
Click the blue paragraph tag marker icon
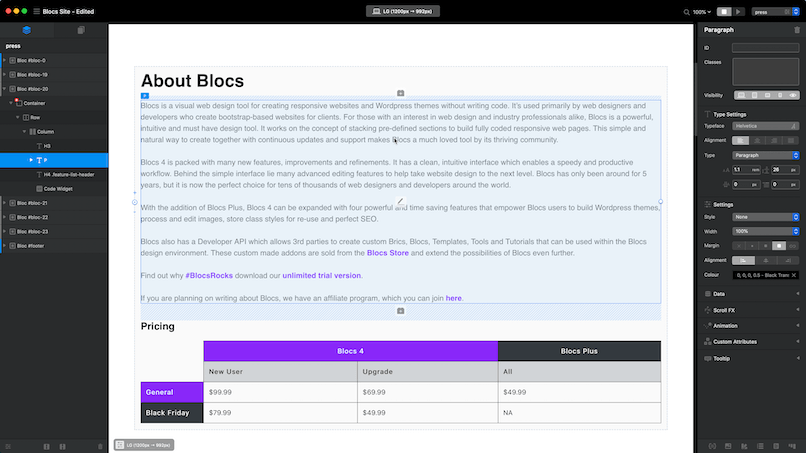pos(145,96)
